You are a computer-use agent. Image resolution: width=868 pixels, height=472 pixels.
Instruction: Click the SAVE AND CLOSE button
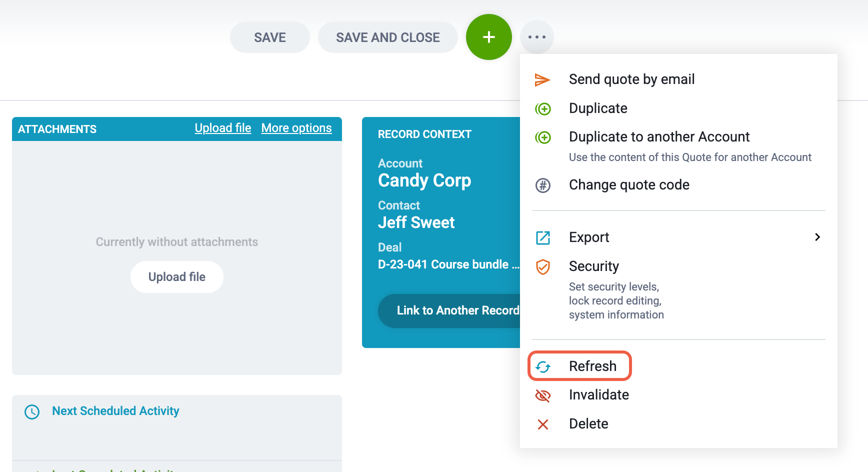(x=388, y=37)
